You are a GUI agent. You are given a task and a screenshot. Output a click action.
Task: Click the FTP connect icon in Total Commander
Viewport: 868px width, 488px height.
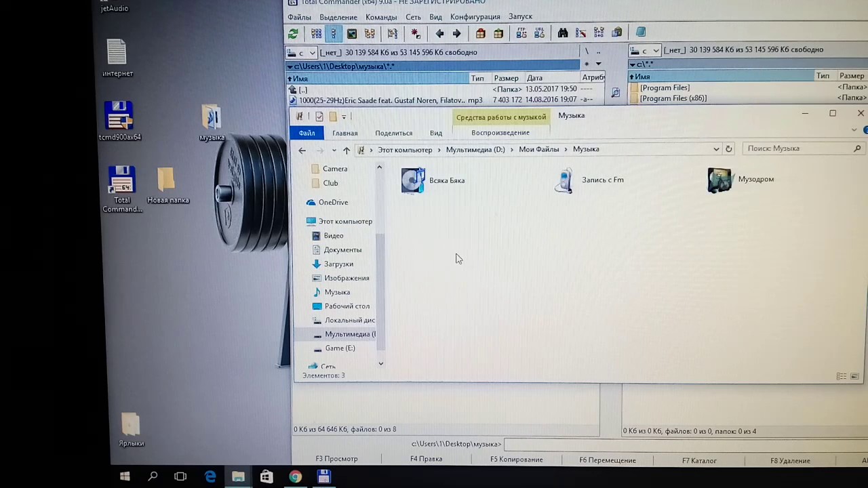(521, 33)
